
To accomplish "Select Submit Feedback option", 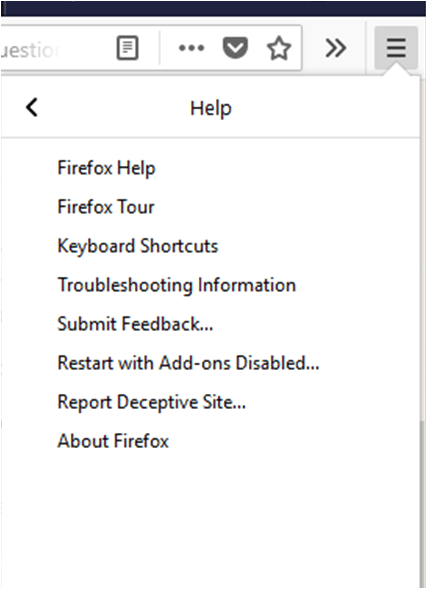I will tap(135, 324).
